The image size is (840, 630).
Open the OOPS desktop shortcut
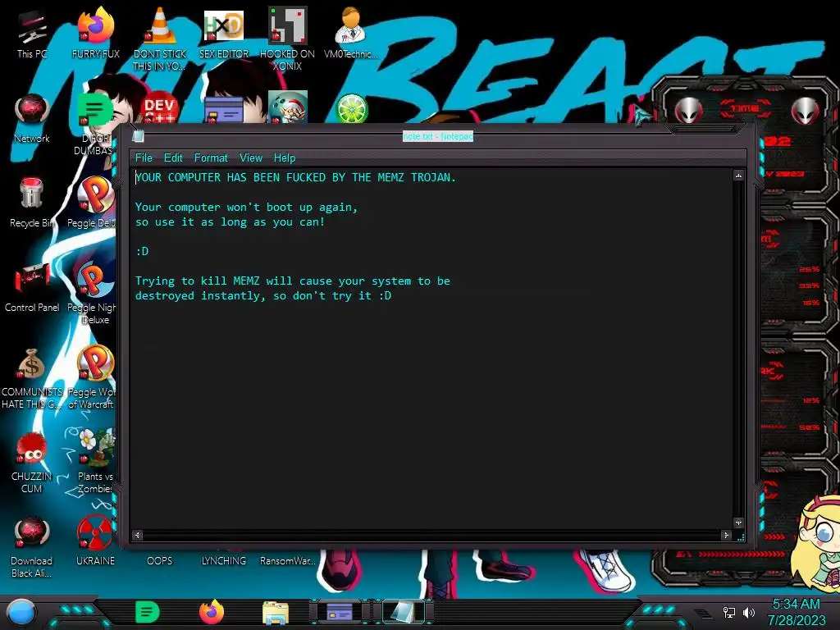(x=159, y=561)
